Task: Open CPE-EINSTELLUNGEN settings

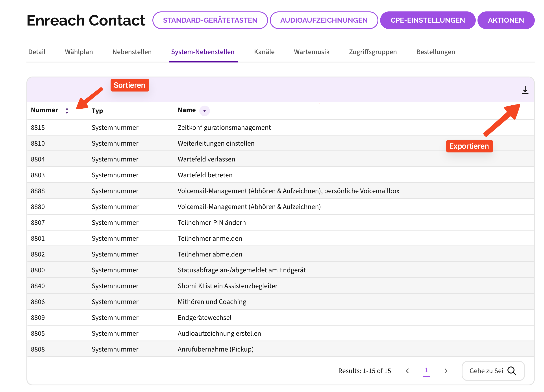Action: click(x=427, y=20)
